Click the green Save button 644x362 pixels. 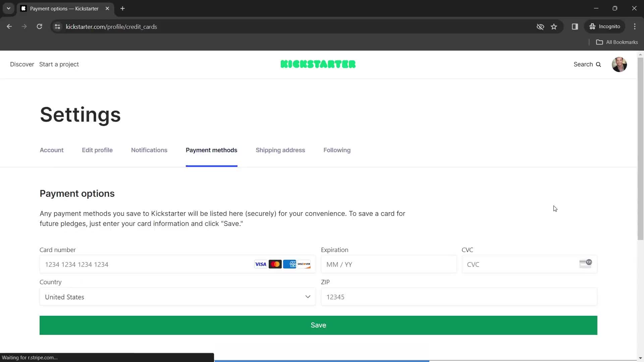(x=318, y=325)
